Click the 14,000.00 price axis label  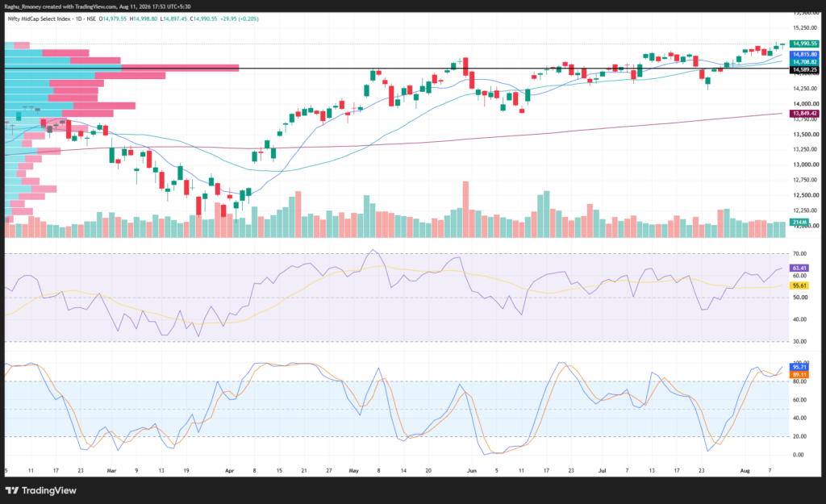(x=806, y=104)
